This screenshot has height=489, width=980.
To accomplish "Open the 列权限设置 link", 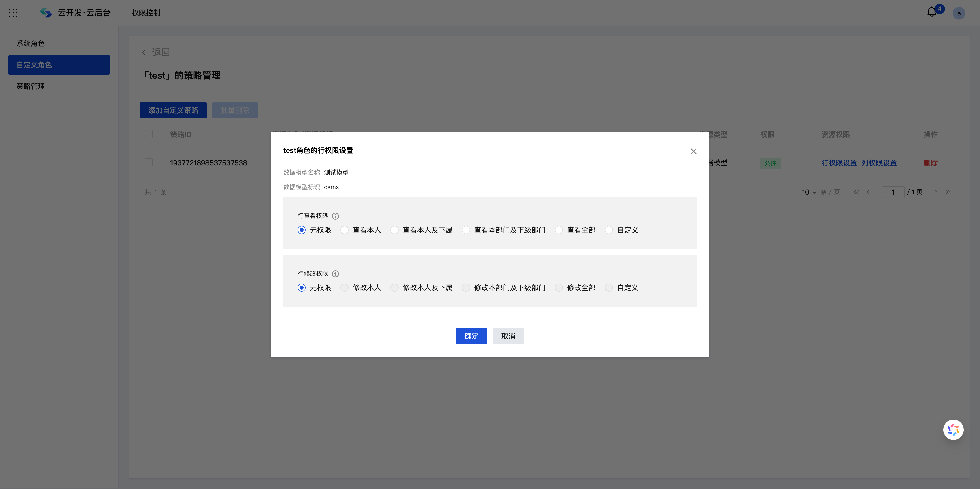I will coord(879,163).
